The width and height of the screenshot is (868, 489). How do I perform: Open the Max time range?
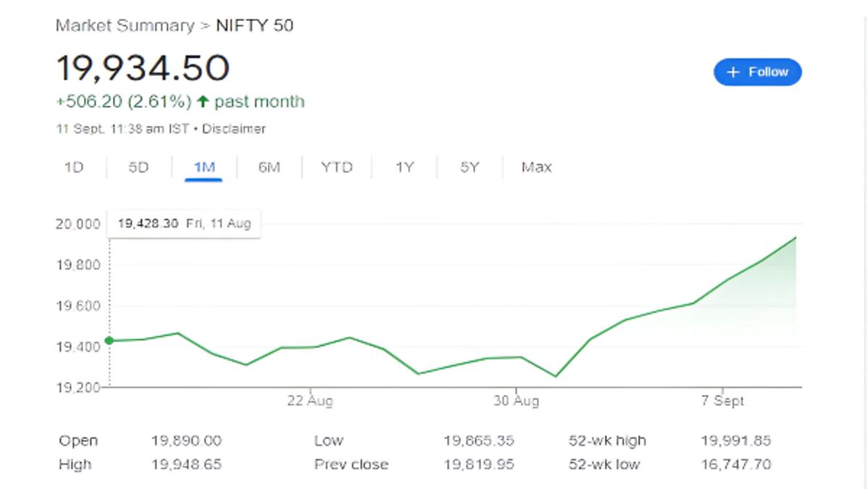coord(536,167)
